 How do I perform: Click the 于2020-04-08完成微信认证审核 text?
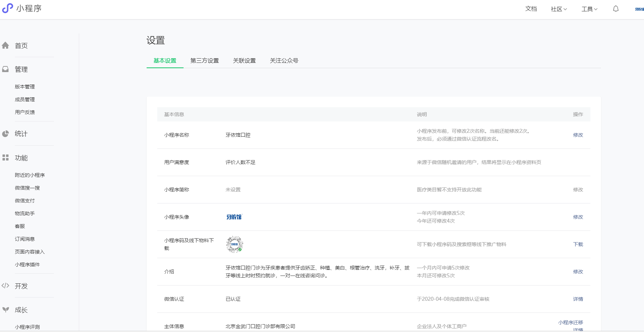[x=453, y=299]
